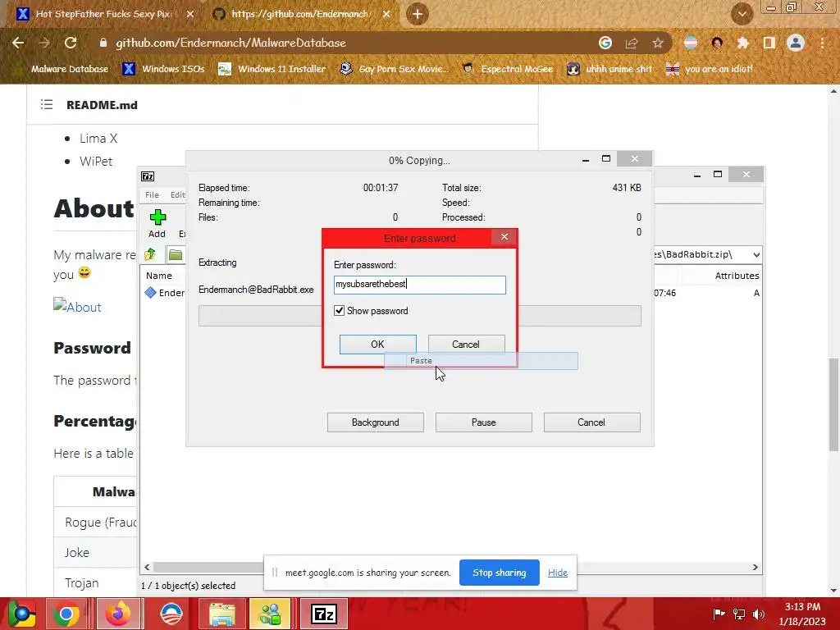
Task: Click the browser back arrow
Action: click(18, 43)
